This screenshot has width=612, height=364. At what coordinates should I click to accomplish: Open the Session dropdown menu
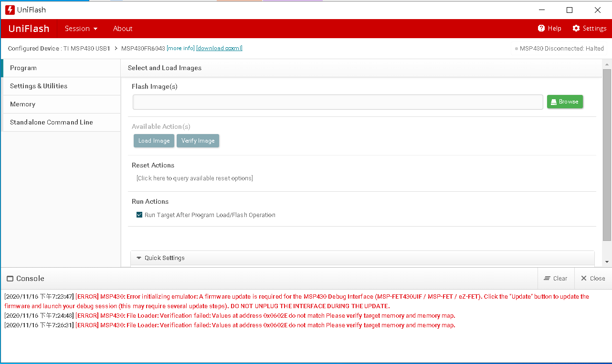point(81,29)
